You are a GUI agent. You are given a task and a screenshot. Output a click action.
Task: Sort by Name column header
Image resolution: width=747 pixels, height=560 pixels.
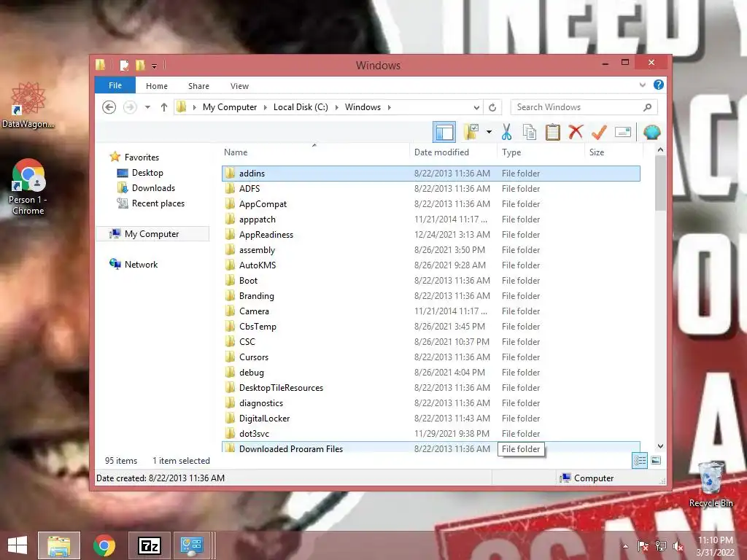coord(314,152)
